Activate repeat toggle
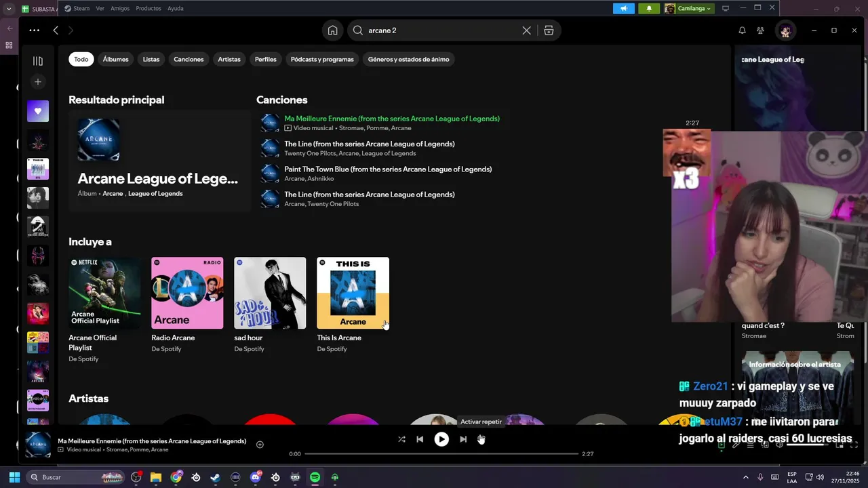This screenshot has height=488, width=868. (481, 439)
